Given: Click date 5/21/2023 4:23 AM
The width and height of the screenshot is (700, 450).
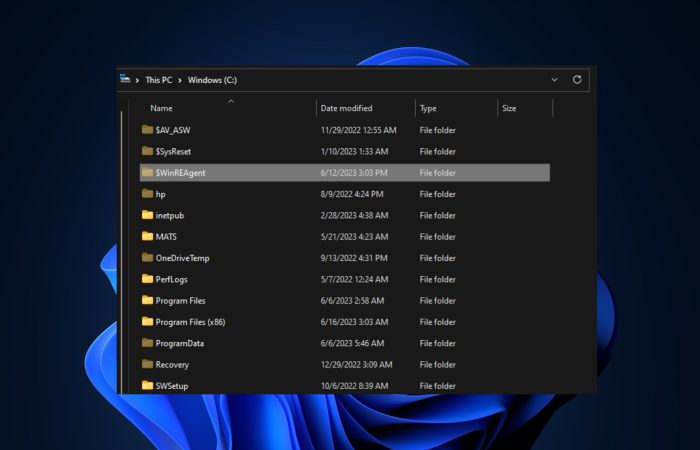Looking at the screenshot, I should pyautogui.click(x=354, y=237).
